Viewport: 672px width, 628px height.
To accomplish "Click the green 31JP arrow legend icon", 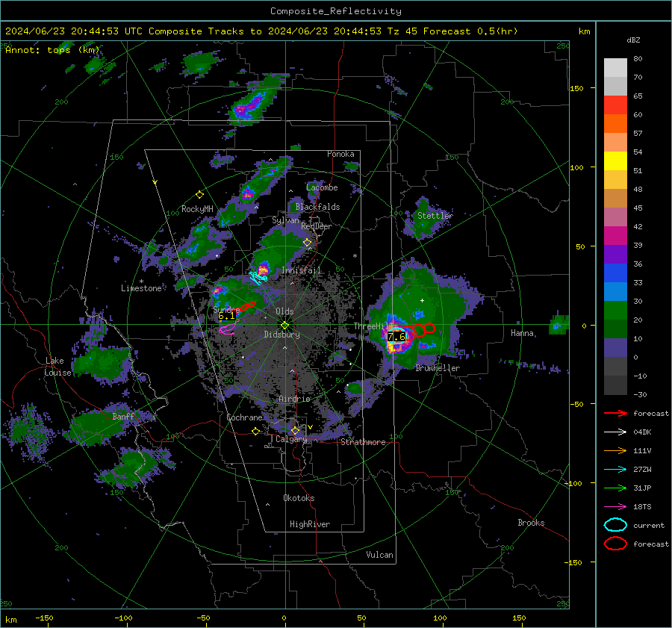I will [x=615, y=488].
